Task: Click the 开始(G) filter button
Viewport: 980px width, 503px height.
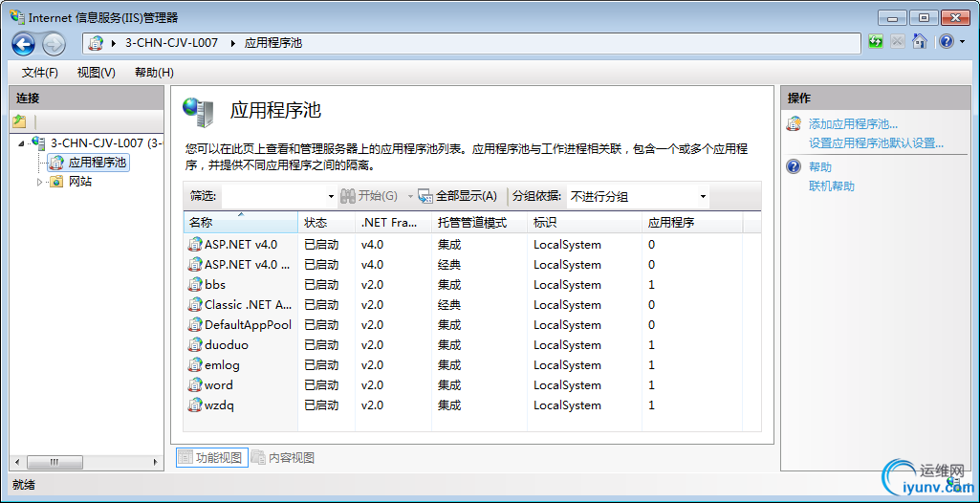Action: pyautogui.click(x=369, y=196)
